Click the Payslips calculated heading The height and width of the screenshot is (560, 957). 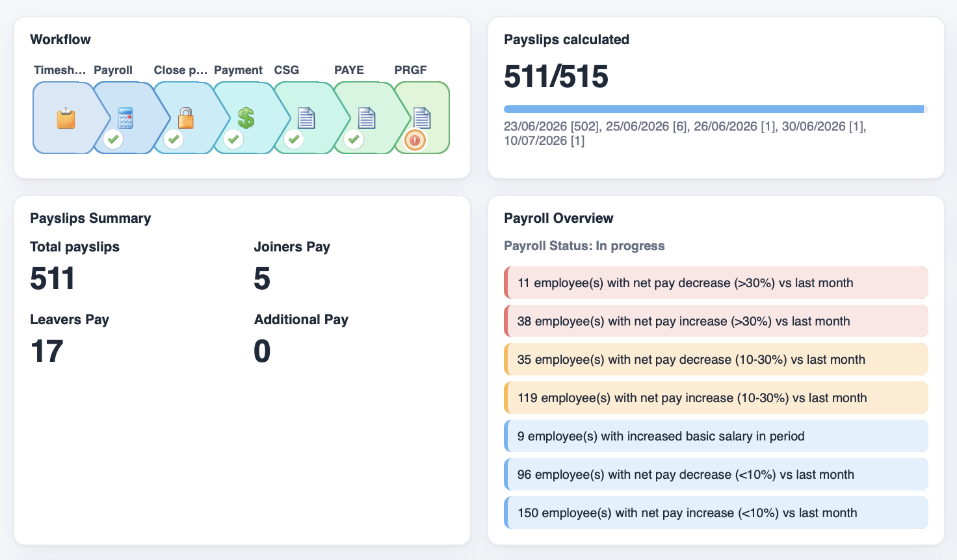click(x=566, y=40)
